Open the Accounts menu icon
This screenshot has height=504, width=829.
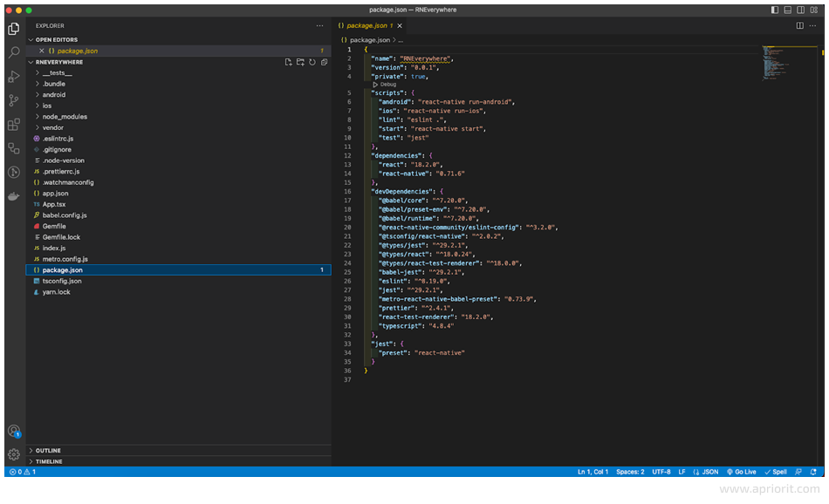tap(14, 431)
